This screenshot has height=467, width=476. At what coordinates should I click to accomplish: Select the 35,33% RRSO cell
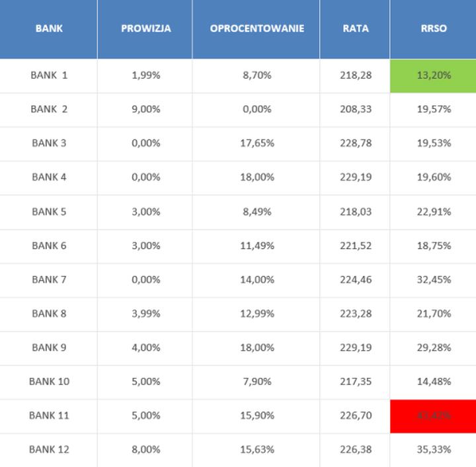(x=434, y=449)
